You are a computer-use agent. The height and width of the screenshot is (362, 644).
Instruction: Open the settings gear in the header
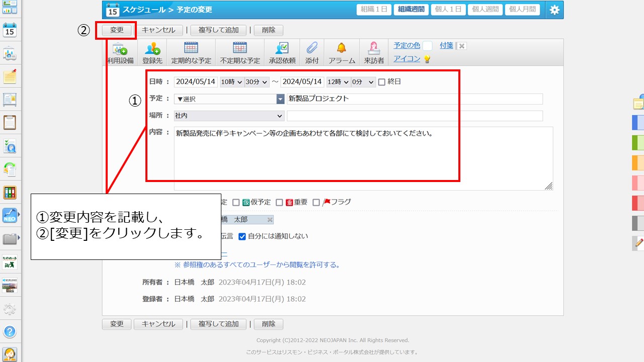click(x=554, y=10)
